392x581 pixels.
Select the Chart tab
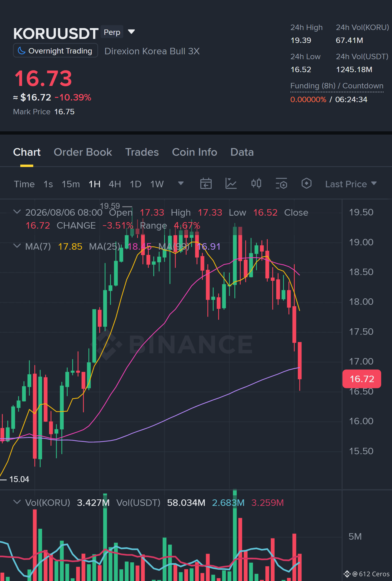pyautogui.click(x=27, y=152)
